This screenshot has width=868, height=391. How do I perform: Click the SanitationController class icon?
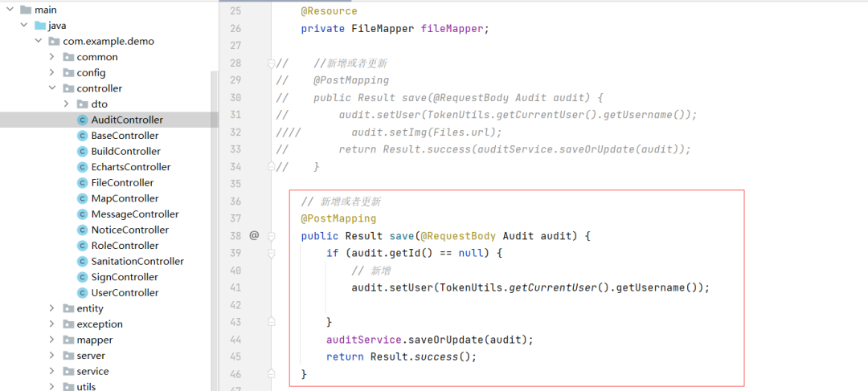82,262
